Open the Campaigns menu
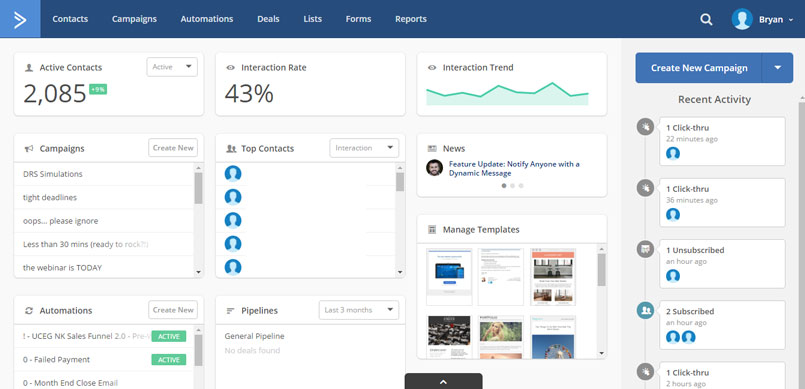This screenshot has width=805, height=389. tap(135, 19)
